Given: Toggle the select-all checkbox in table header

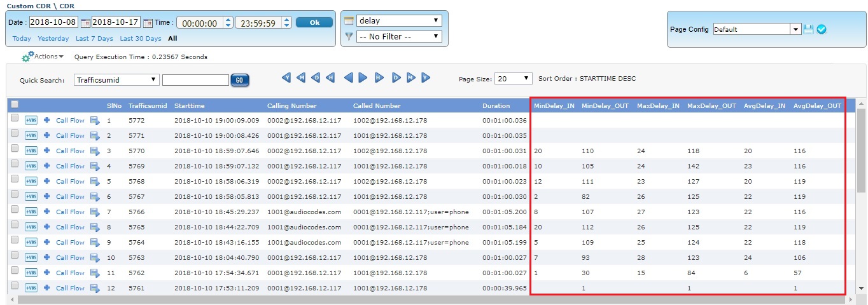Looking at the screenshot, I should [x=15, y=104].
